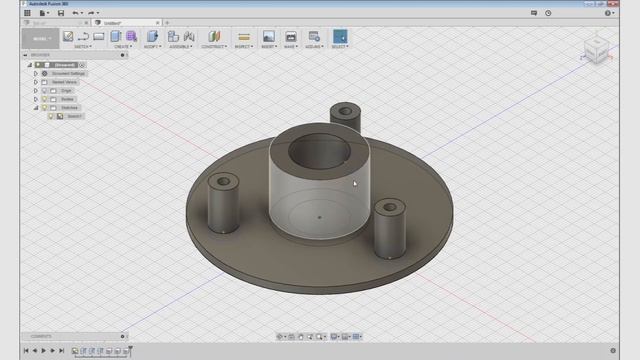This screenshot has height=360, width=640.
Task: Close the Untitled document tab
Action: pos(158,23)
